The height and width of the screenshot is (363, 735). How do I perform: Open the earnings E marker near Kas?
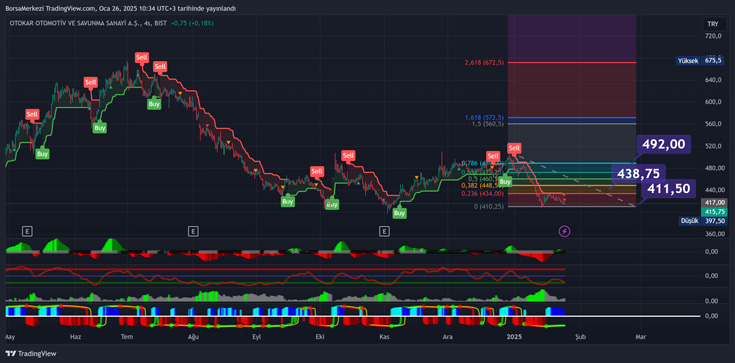[384, 231]
